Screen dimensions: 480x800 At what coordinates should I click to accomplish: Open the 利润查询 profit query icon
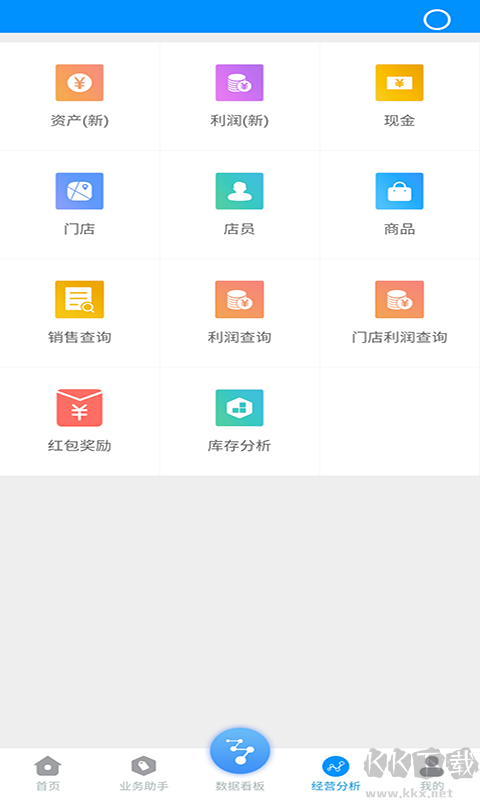point(239,299)
